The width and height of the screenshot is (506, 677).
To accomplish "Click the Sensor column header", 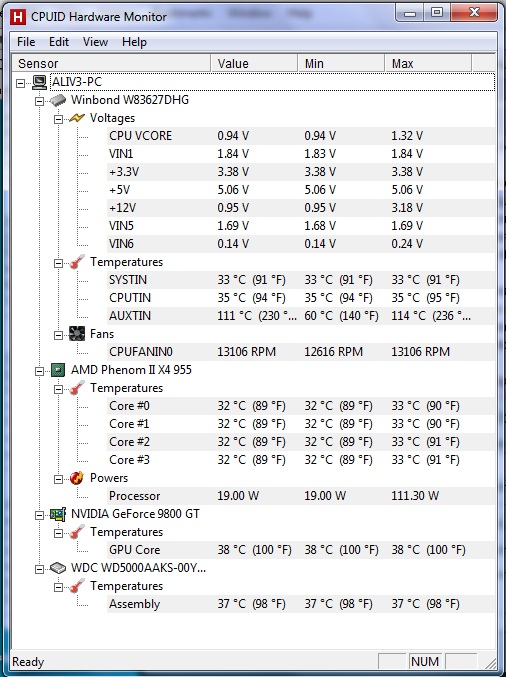I will point(111,63).
